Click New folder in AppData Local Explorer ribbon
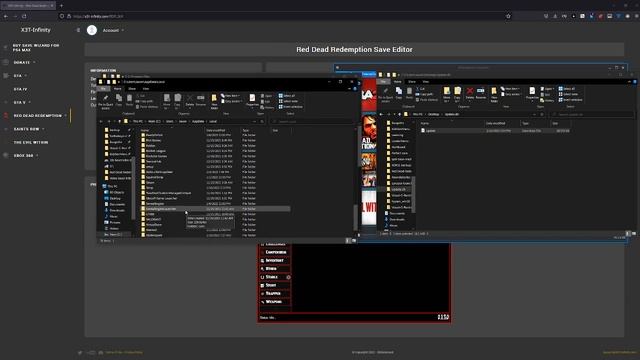 214,102
